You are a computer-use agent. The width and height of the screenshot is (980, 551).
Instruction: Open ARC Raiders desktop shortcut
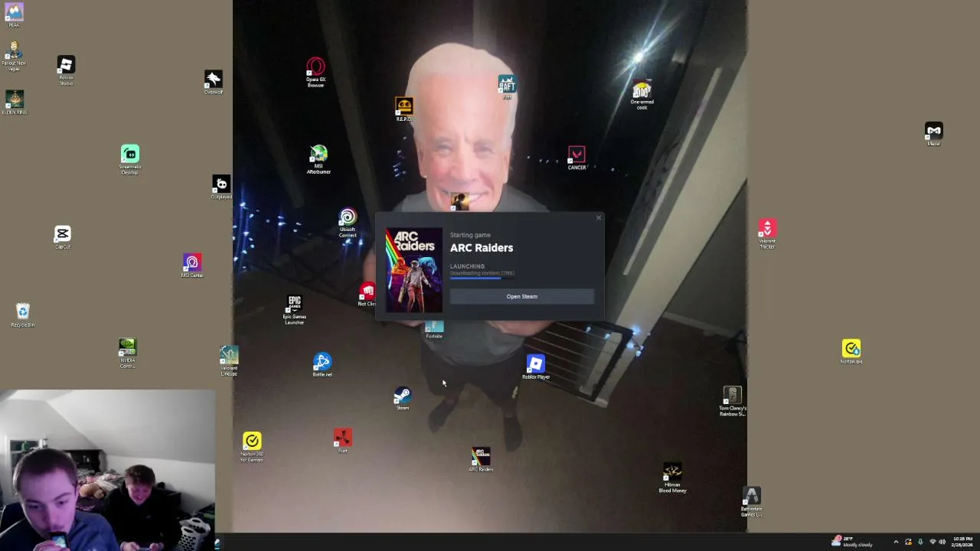click(x=481, y=459)
